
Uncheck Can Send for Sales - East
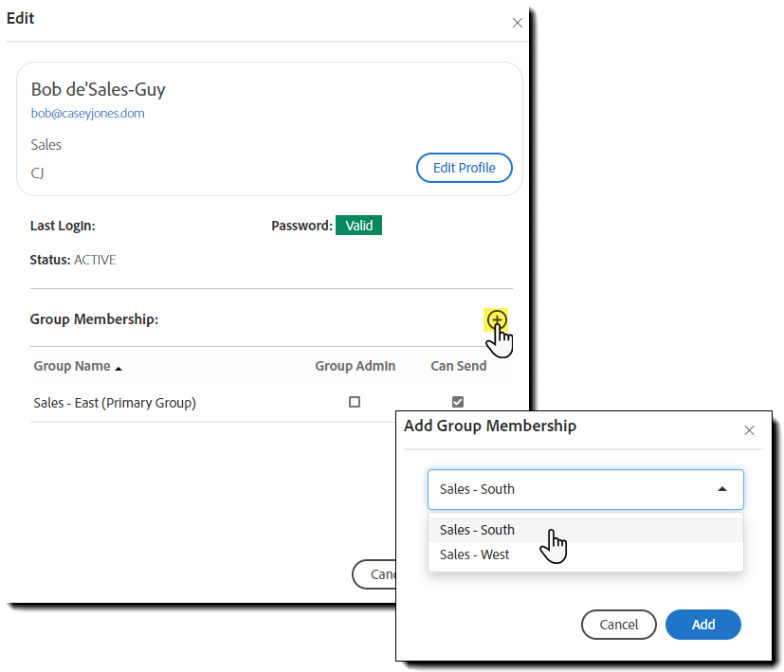(x=458, y=402)
